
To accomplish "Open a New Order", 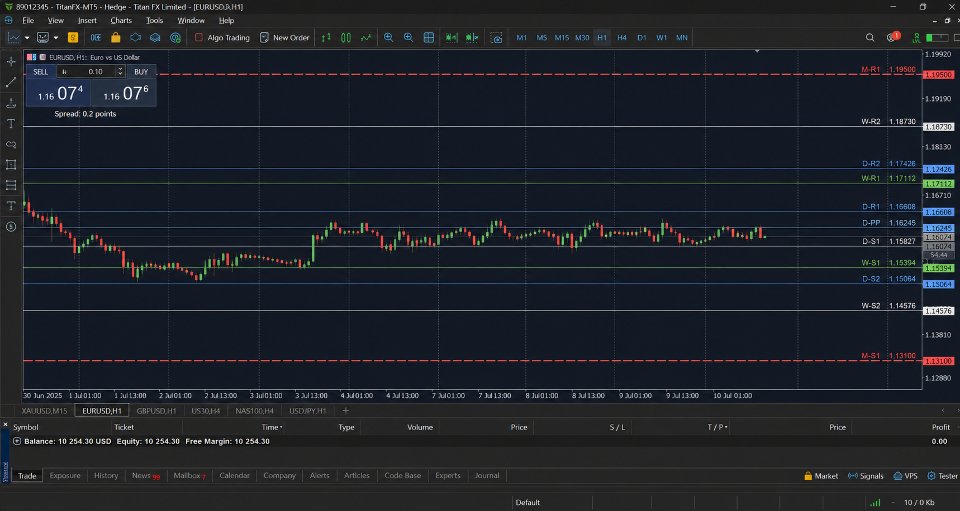I will (x=285, y=37).
